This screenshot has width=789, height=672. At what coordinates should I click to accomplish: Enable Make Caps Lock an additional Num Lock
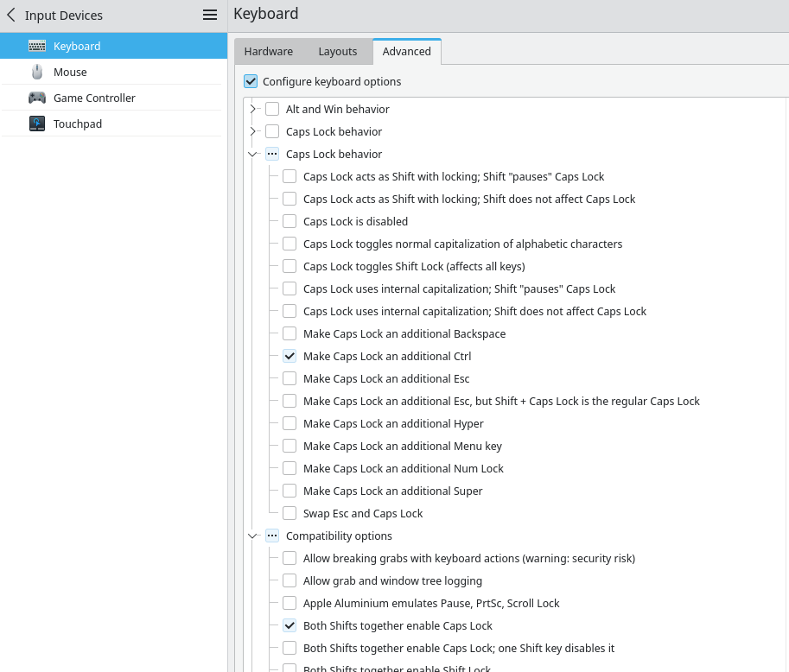pyautogui.click(x=290, y=468)
